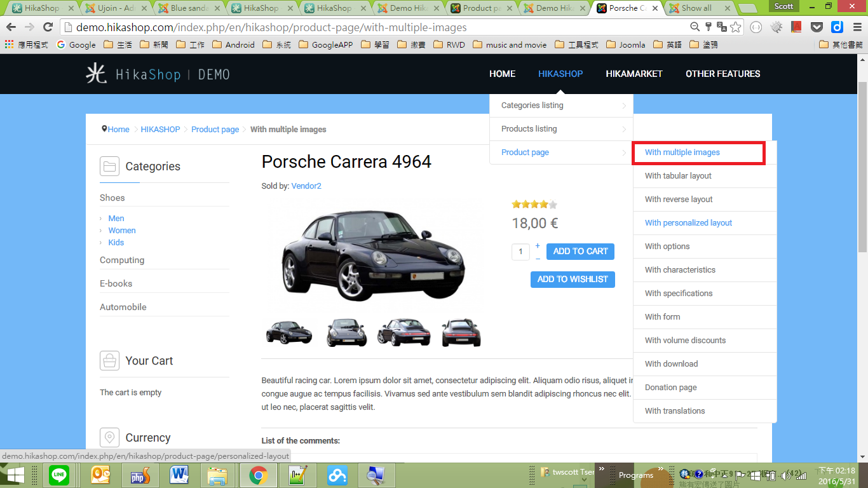Click the Currency location pin icon
Screen dimensions: 868x488
(x=109, y=438)
